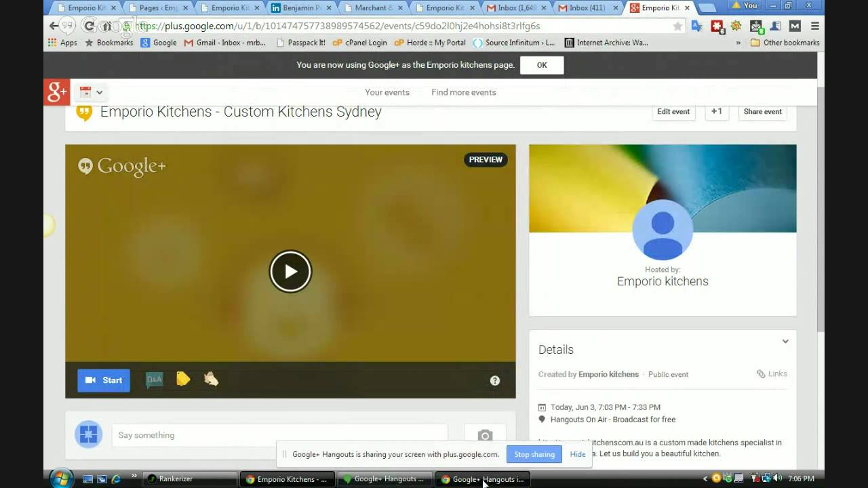Open the Other bookmarks folder
Viewport: 868px width, 488px height.
tap(785, 42)
